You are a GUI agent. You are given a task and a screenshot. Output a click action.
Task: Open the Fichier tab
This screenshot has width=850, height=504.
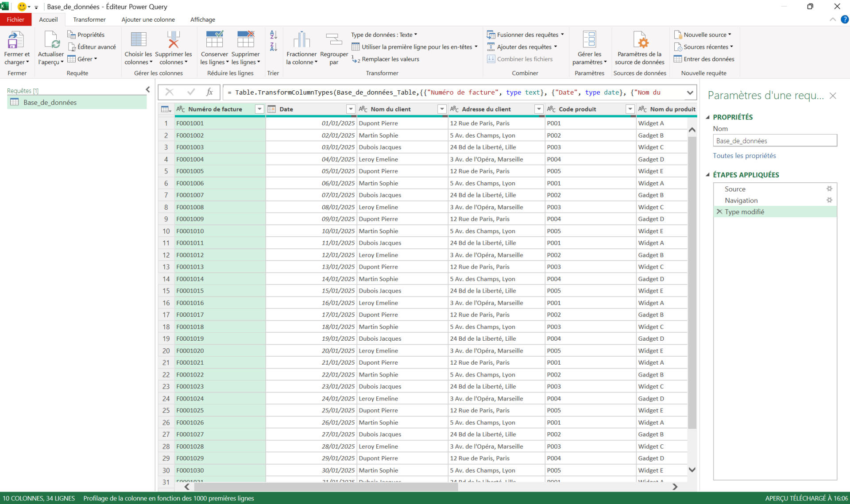(15, 19)
